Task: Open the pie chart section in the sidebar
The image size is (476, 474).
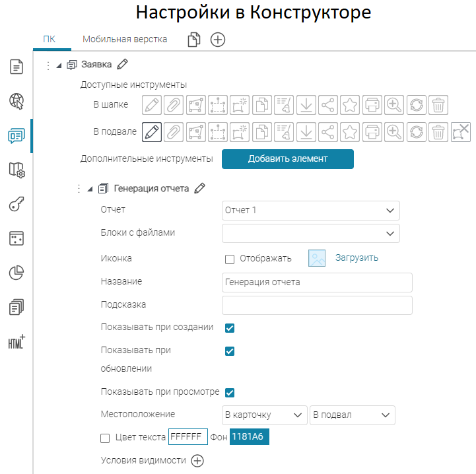Action: [17, 272]
